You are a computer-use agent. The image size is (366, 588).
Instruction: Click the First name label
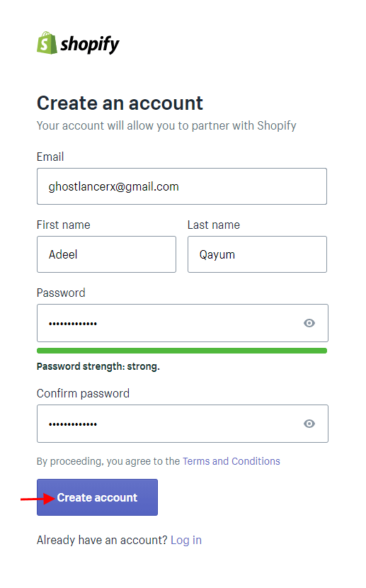click(63, 225)
